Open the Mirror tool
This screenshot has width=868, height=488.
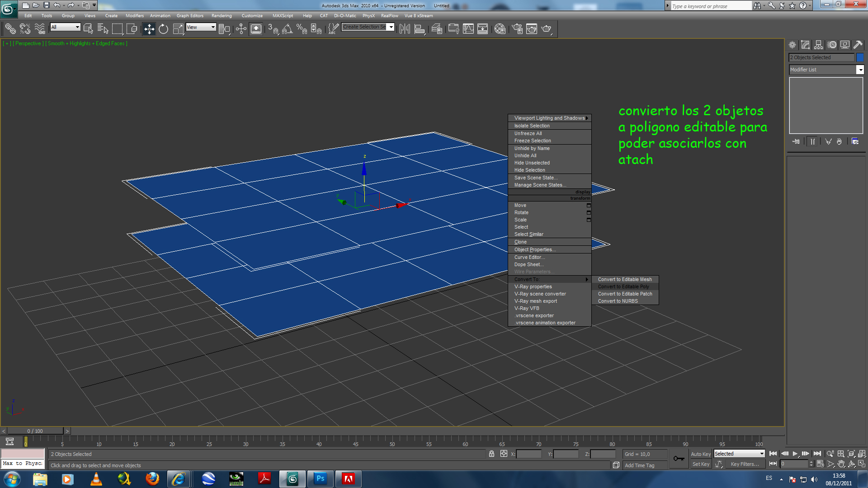click(405, 29)
